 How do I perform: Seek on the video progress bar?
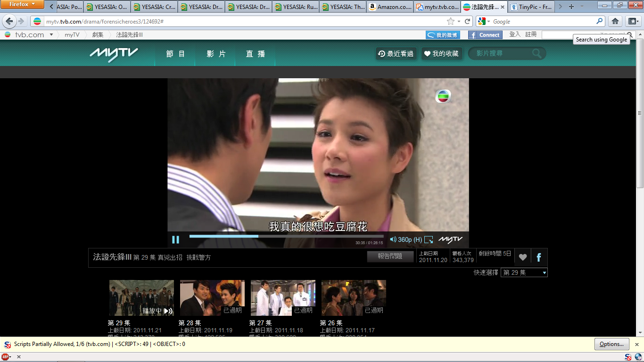click(287, 236)
